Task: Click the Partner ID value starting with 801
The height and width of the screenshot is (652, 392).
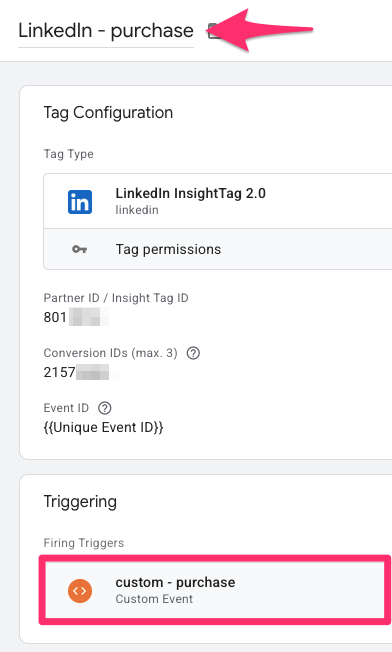Action: (x=76, y=317)
